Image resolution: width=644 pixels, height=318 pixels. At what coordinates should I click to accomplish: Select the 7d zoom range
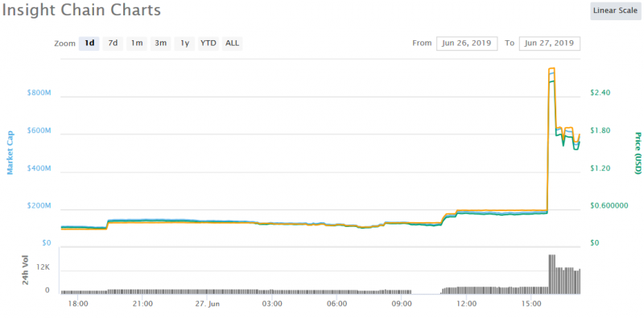click(113, 43)
